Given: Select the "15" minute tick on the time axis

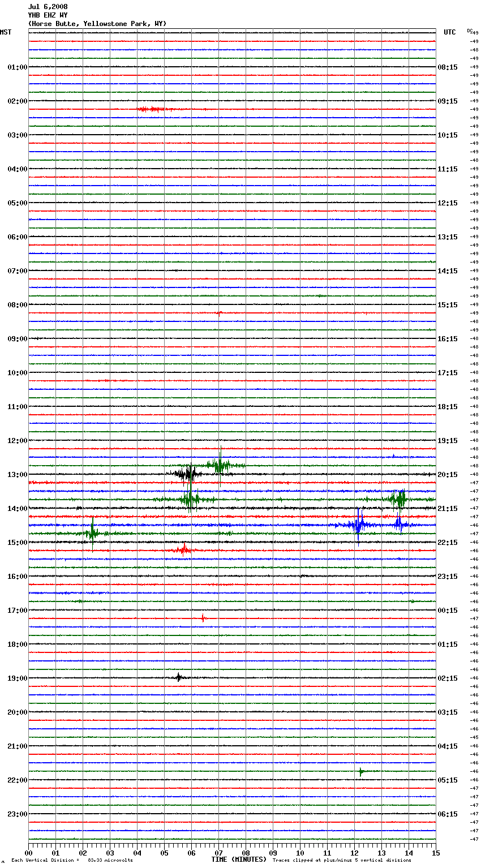Looking at the screenshot, I should point(436,853).
